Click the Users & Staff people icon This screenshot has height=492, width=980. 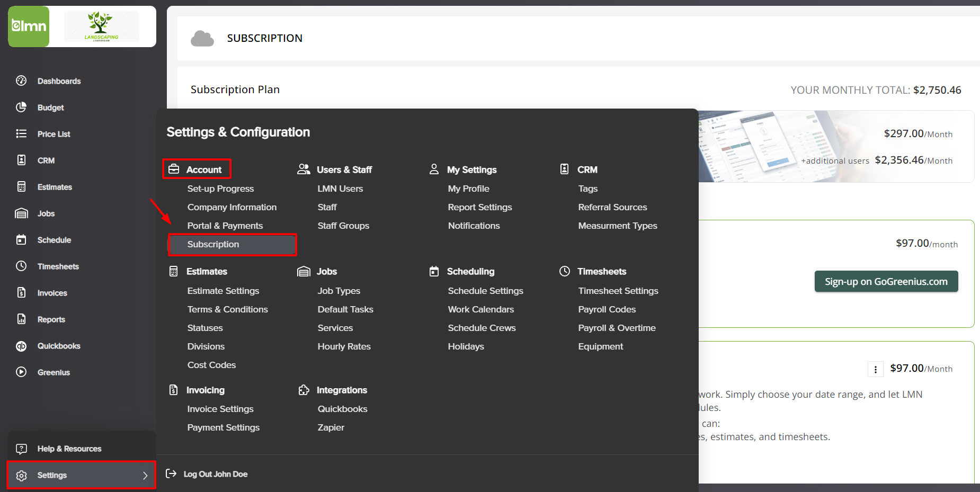tap(304, 169)
